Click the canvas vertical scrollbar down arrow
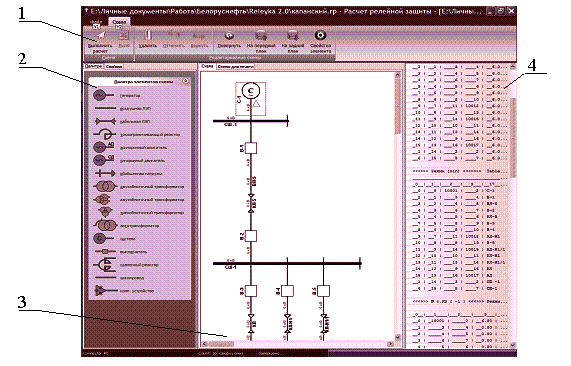This screenshot has height=366, width=571. coord(397,337)
